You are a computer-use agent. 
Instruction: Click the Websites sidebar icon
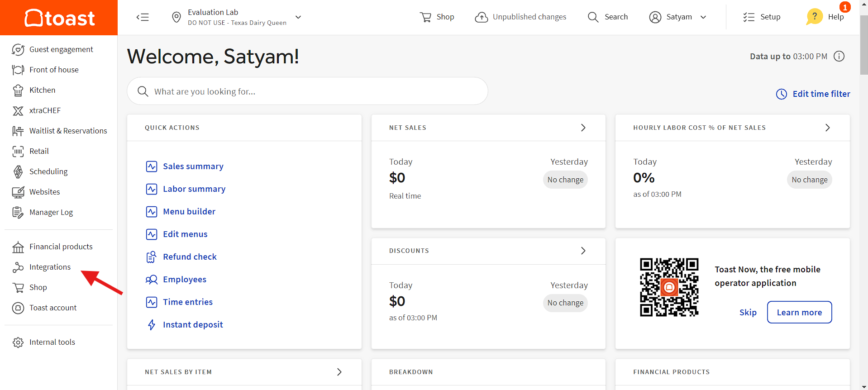pos(18,192)
